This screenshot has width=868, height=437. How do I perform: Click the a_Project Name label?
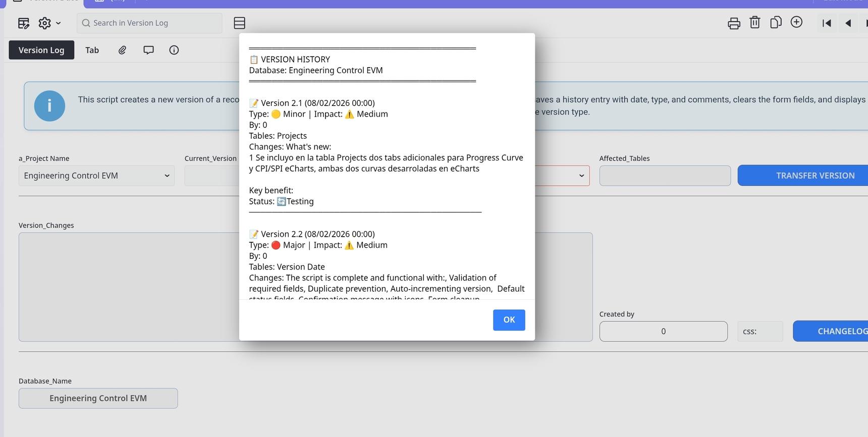click(x=44, y=158)
